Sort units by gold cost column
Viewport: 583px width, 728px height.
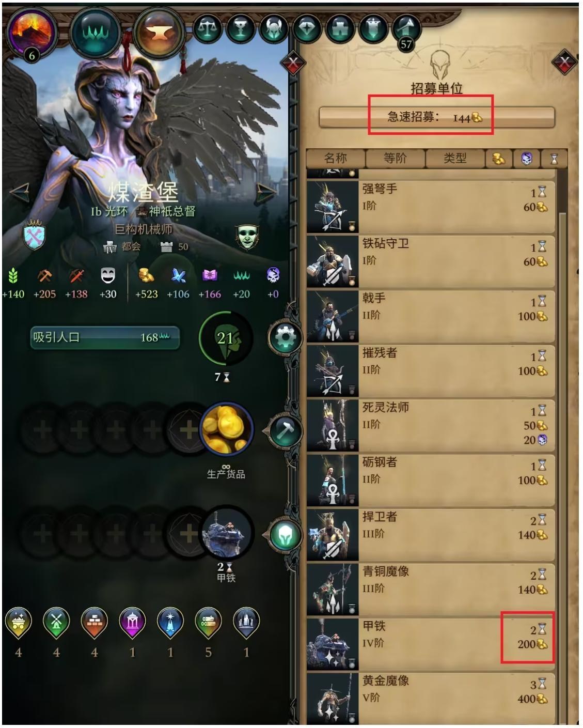pyautogui.click(x=499, y=159)
